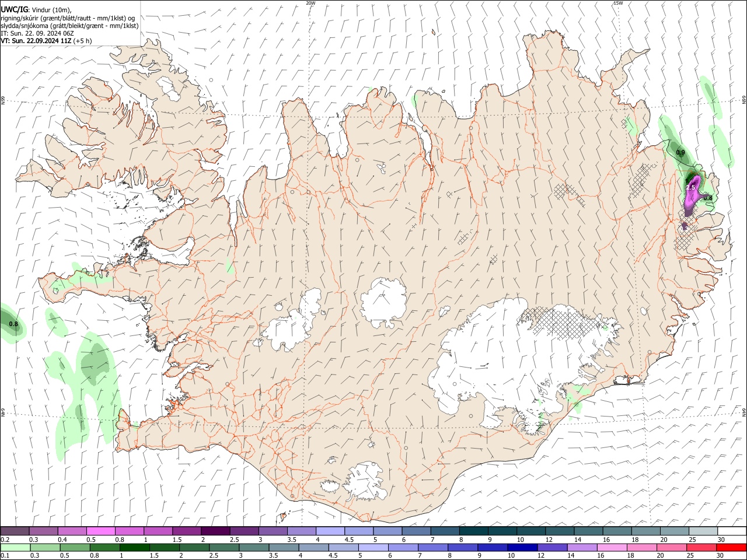Click the slydda/snjókoma legend description line

click(69, 26)
